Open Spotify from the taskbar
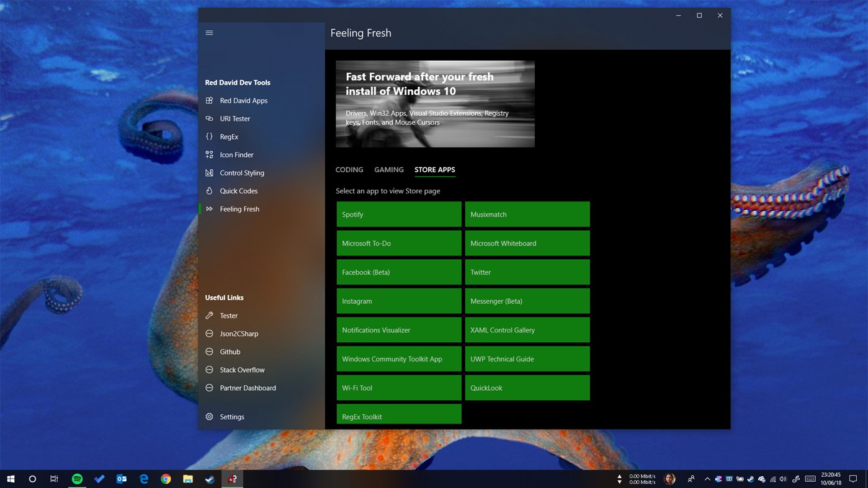This screenshot has width=868, height=488. pos(77,479)
